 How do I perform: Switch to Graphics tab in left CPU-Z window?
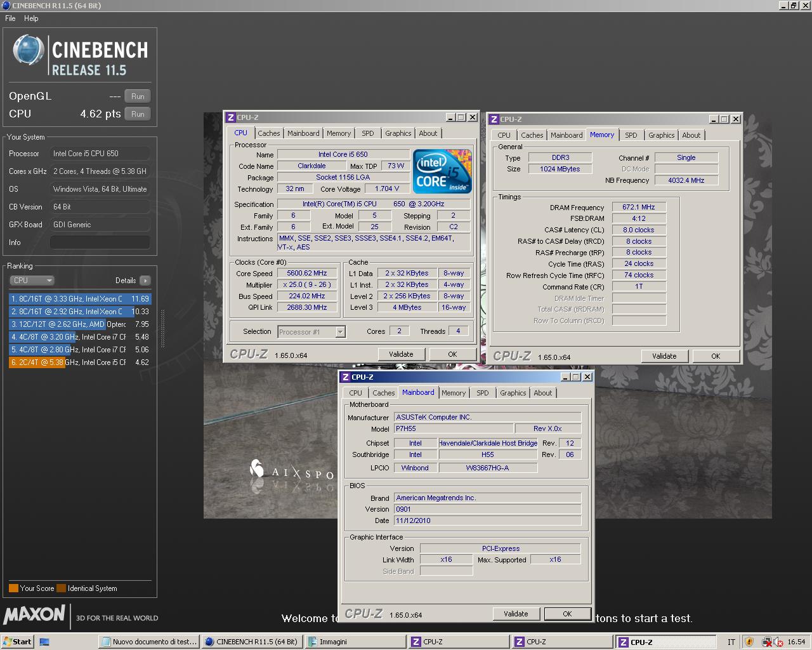[x=398, y=133]
